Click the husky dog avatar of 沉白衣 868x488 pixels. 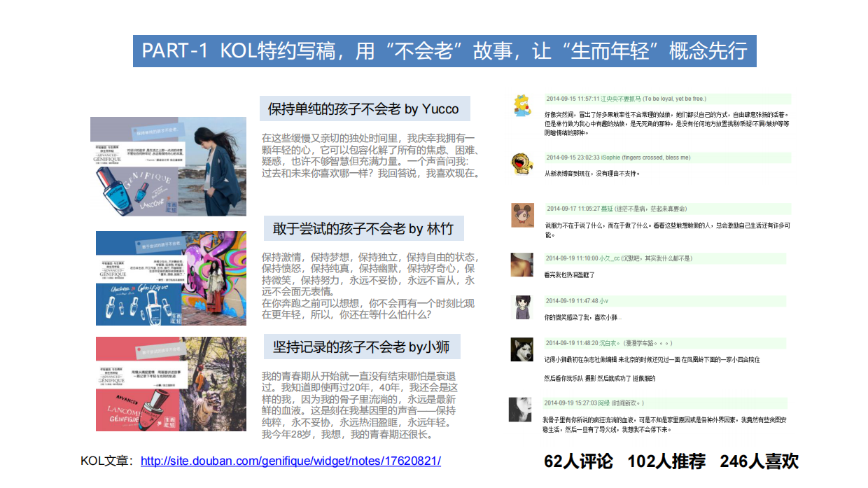point(521,349)
